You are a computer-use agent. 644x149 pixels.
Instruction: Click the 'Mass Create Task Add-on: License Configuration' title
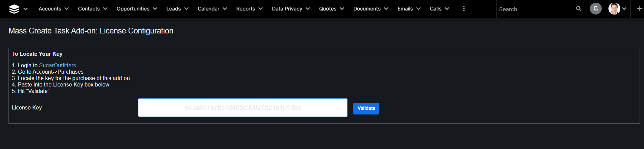91,31
